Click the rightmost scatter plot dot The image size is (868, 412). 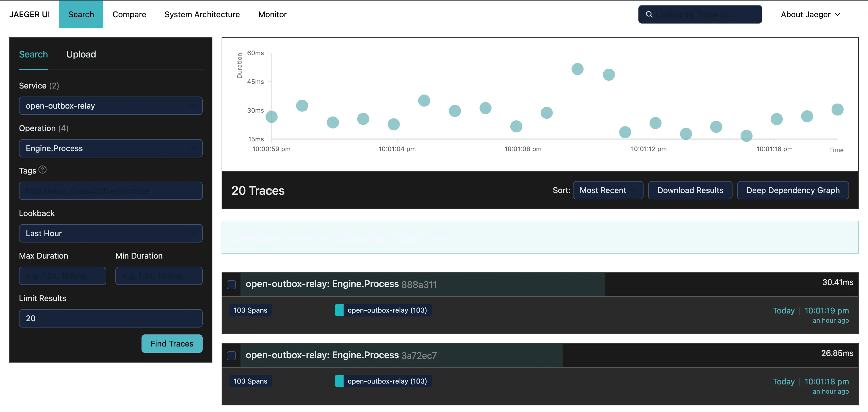[x=837, y=109]
